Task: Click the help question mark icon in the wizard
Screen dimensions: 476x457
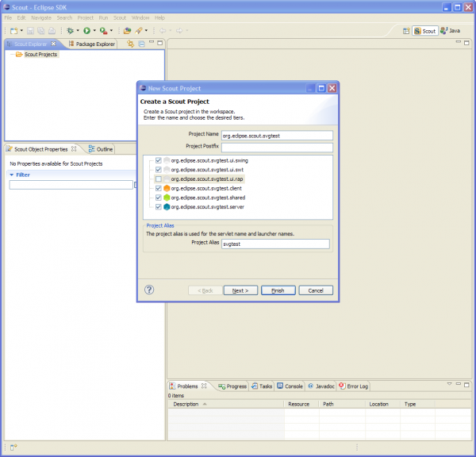Action: tap(149, 290)
